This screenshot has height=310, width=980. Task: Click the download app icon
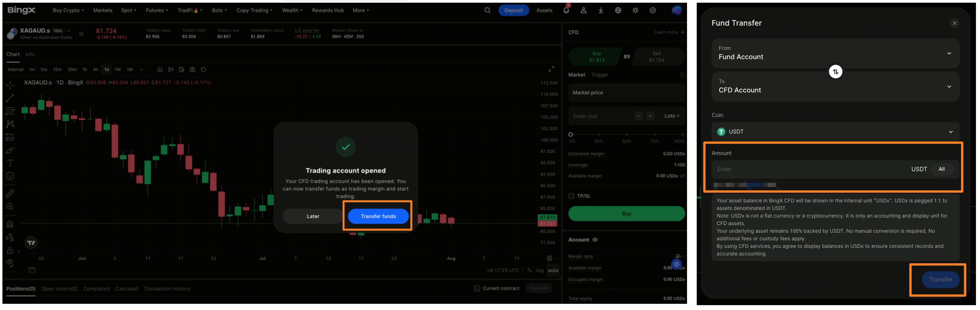[x=601, y=10]
